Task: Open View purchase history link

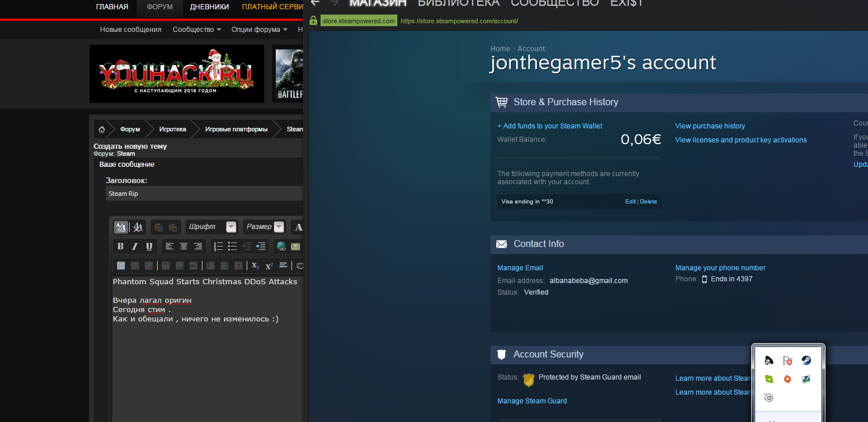Action: [710, 126]
